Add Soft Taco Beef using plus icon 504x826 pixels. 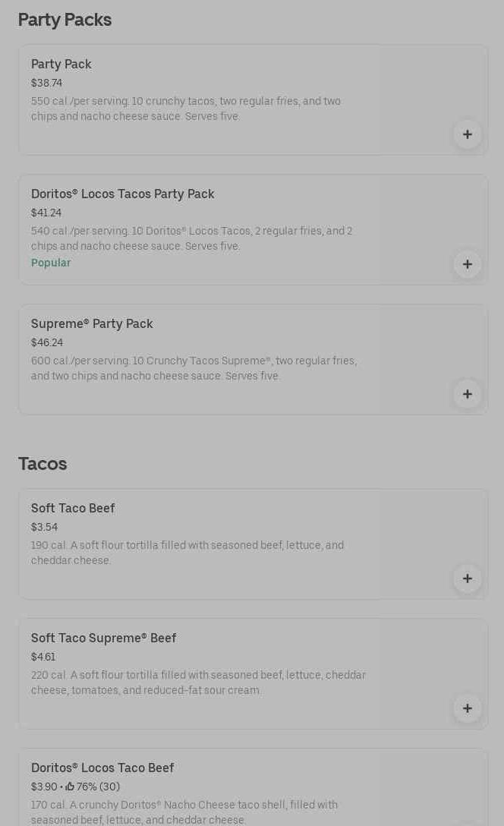468,579
